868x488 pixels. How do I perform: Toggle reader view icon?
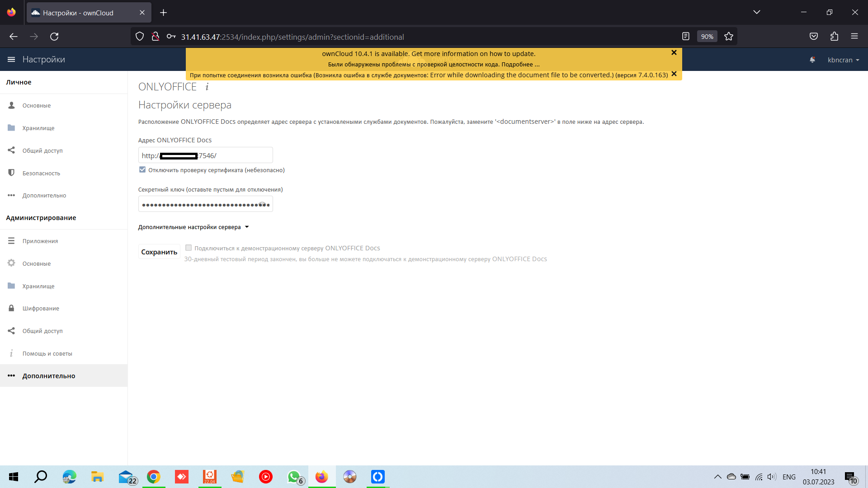(686, 37)
